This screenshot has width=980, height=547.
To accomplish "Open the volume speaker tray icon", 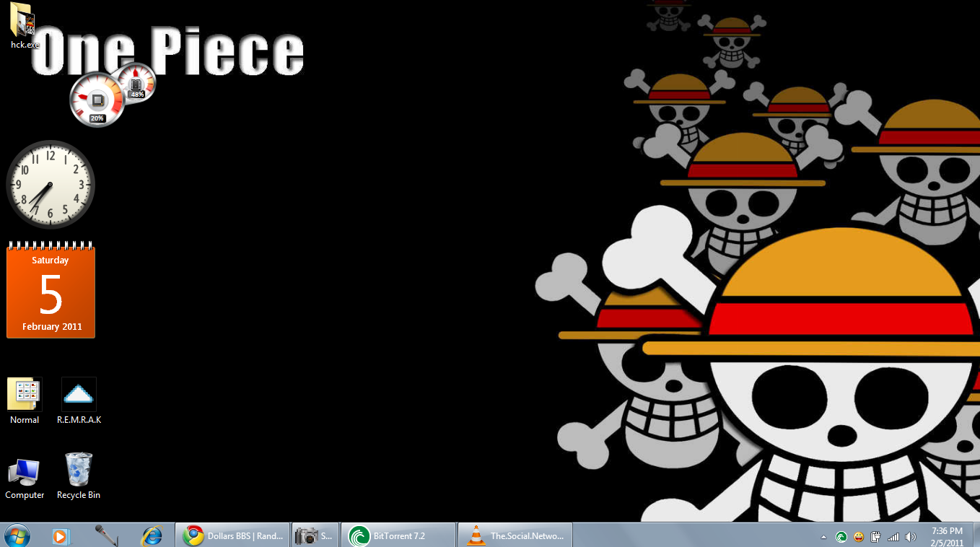I will 911,537.
